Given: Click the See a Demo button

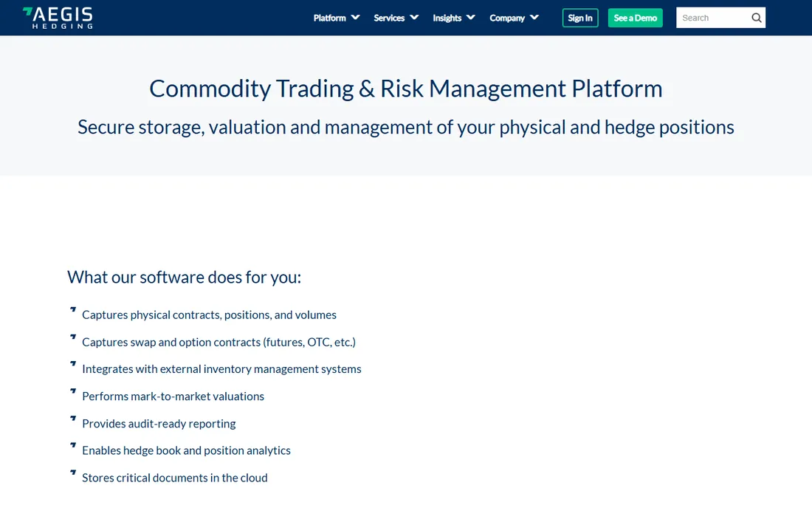Looking at the screenshot, I should pos(635,18).
